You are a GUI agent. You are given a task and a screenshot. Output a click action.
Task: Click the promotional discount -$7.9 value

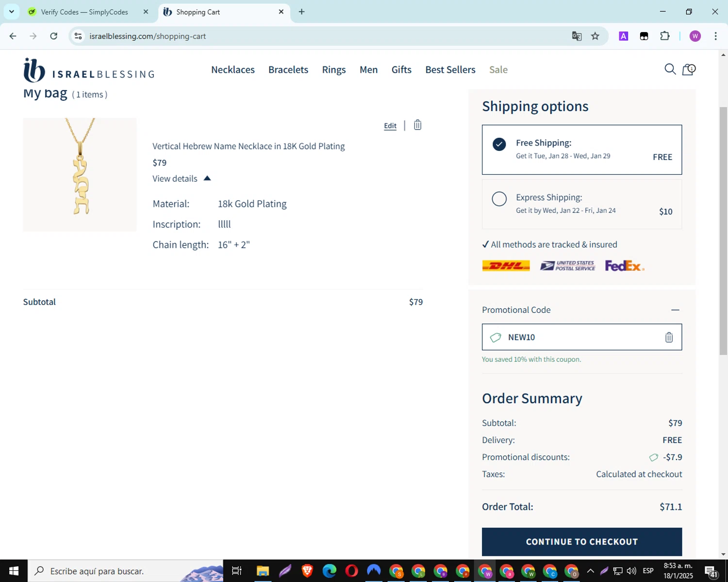pos(672,457)
